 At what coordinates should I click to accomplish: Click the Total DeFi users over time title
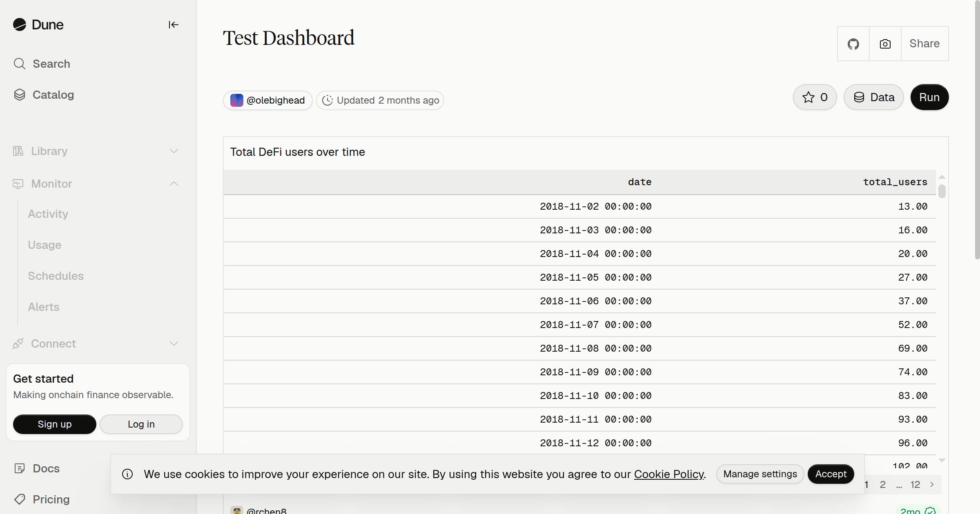pos(298,152)
